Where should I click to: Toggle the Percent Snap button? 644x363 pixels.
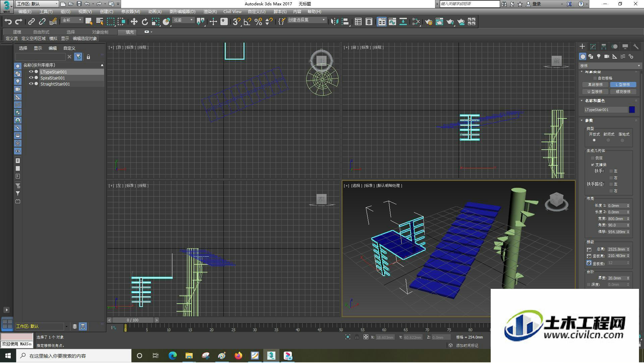pos(258,22)
